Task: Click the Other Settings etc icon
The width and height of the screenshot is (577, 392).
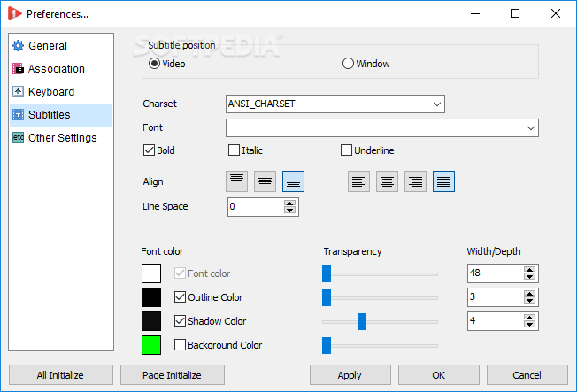Action: point(18,138)
